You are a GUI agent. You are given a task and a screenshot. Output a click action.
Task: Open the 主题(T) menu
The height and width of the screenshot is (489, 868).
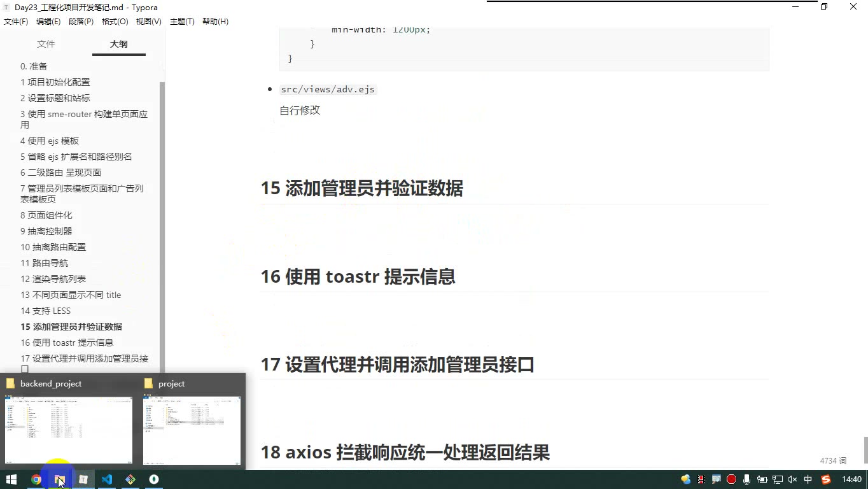[182, 22]
